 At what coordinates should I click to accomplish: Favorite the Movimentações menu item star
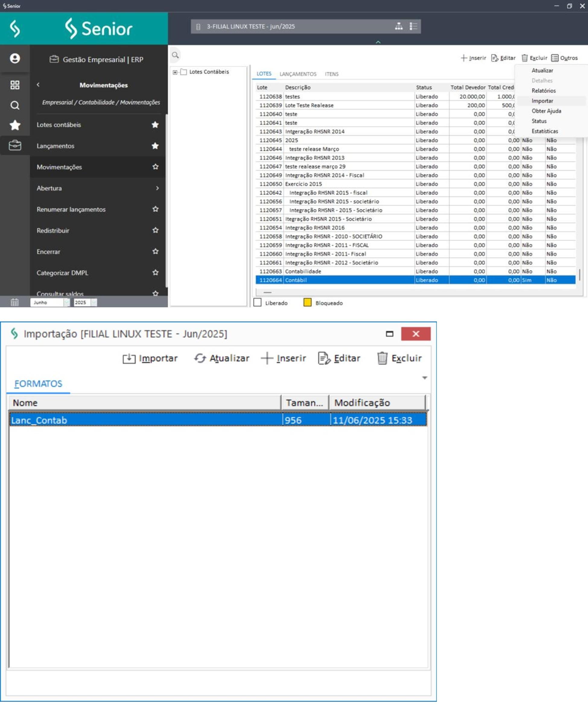[155, 166]
